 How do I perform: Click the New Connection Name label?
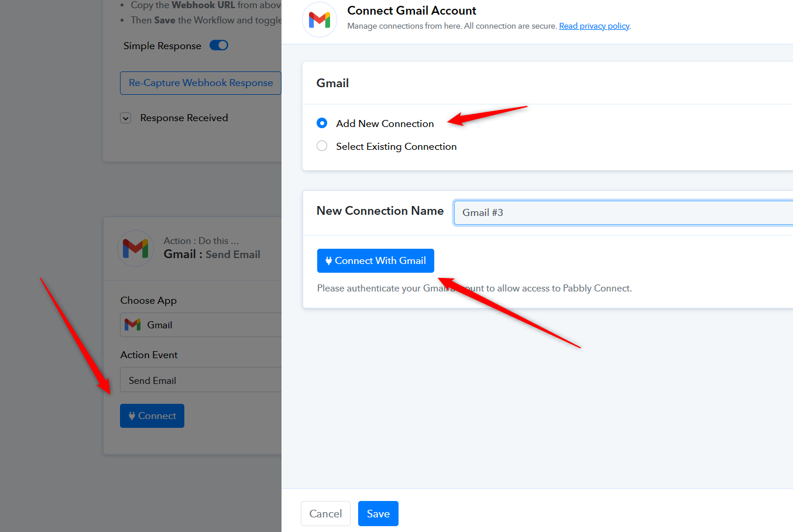380,211
